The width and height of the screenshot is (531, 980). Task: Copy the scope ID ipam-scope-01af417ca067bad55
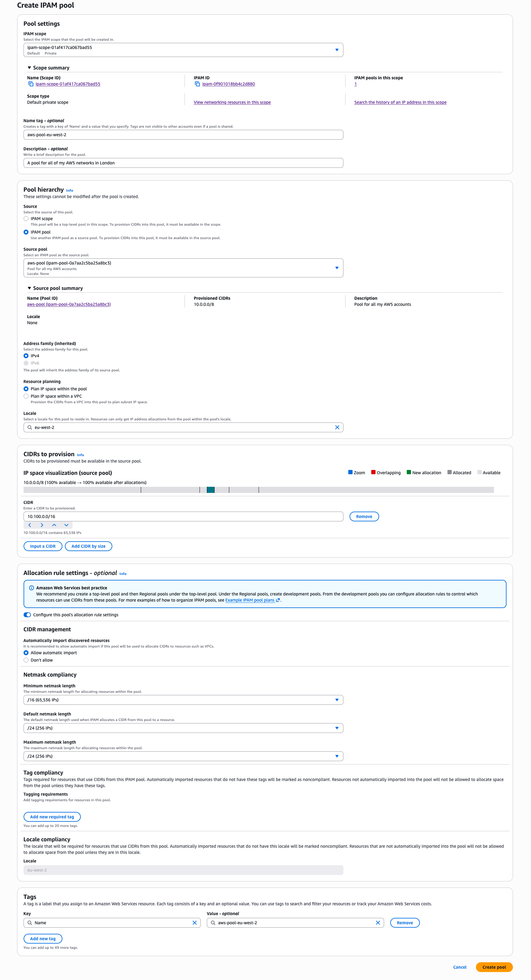point(31,84)
